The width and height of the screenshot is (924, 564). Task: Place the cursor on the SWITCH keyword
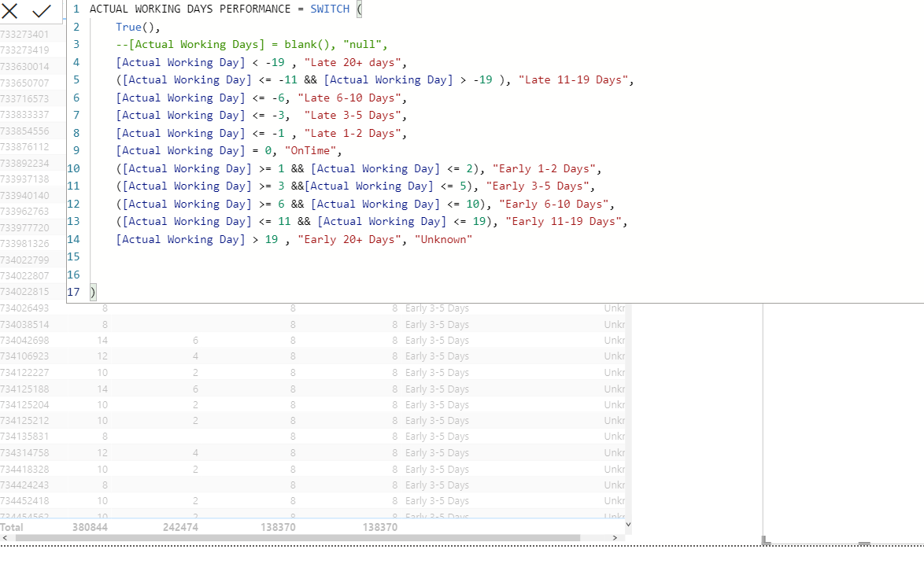(x=330, y=9)
